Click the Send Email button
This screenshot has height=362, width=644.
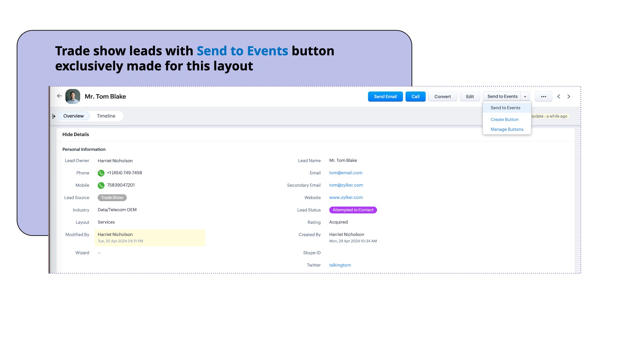385,97
